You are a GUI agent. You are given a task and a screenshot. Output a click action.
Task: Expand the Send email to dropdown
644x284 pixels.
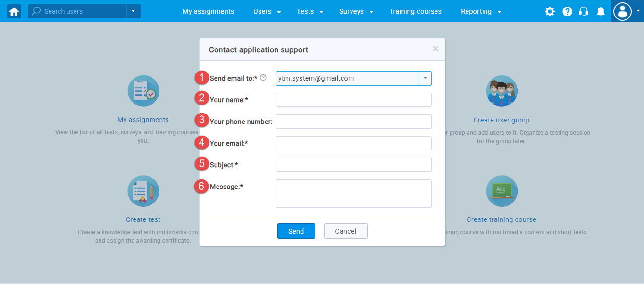(x=425, y=79)
